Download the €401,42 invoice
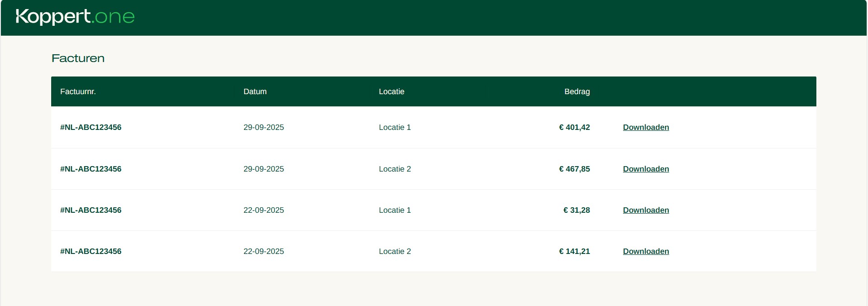Image resolution: width=868 pixels, height=306 pixels. pyautogui.click(x=646, y=127)
